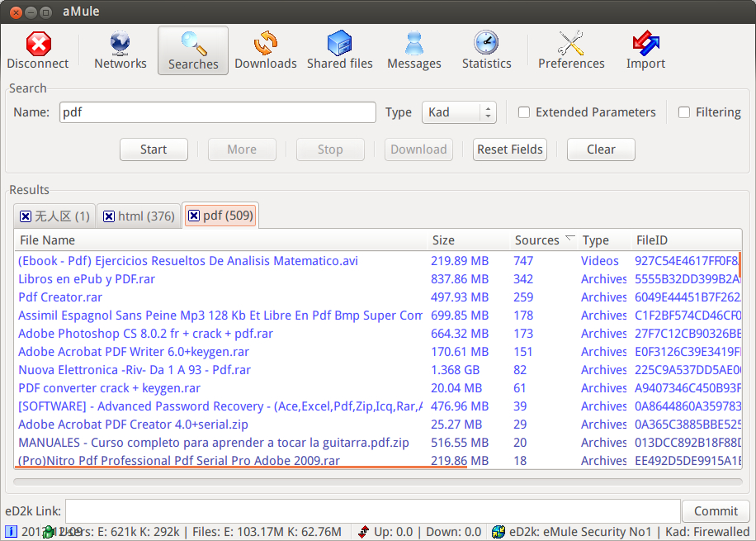Select the MANUALES guitarra.pdf.zip result

click(x=378, y=443)
